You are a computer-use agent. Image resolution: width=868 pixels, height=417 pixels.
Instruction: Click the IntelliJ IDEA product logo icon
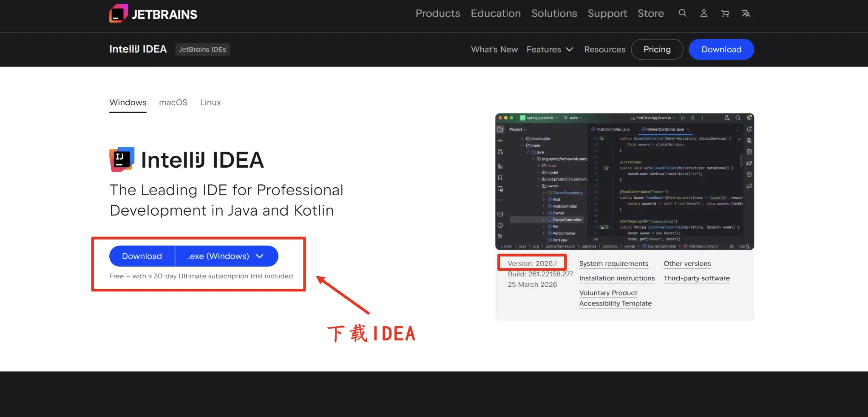point(122,160)
